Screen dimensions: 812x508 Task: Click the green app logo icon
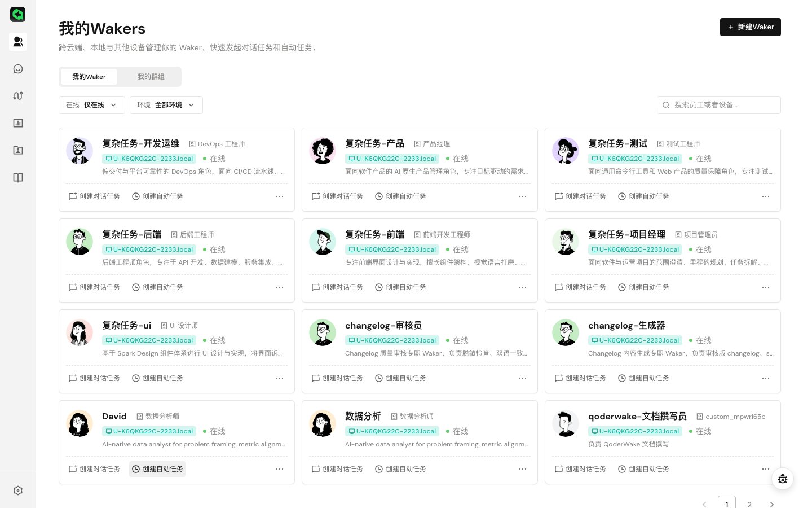click(18, 14)
